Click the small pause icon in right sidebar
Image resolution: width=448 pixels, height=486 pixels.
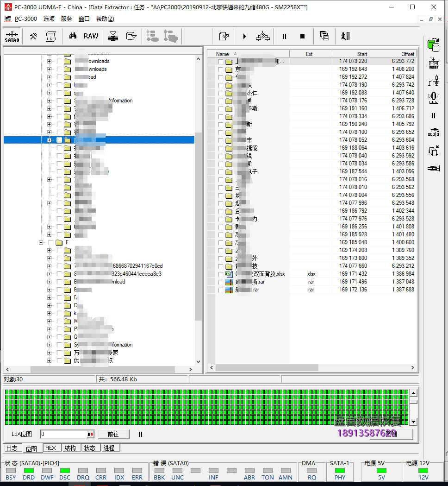click(434, 116)
